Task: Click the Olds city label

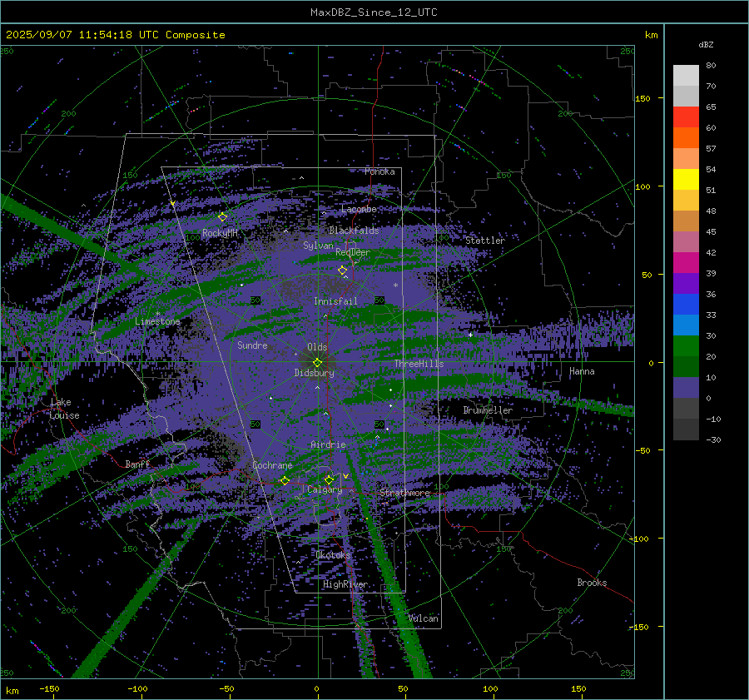Action: (317, 347)
